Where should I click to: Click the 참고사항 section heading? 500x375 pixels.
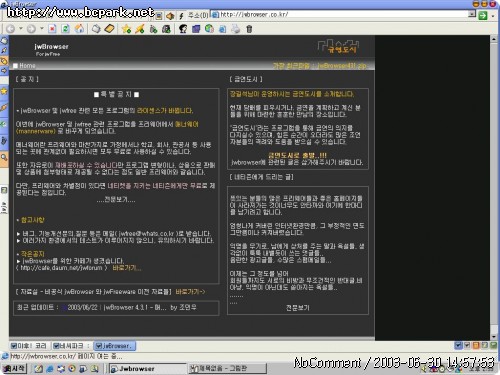click(32, 220)
